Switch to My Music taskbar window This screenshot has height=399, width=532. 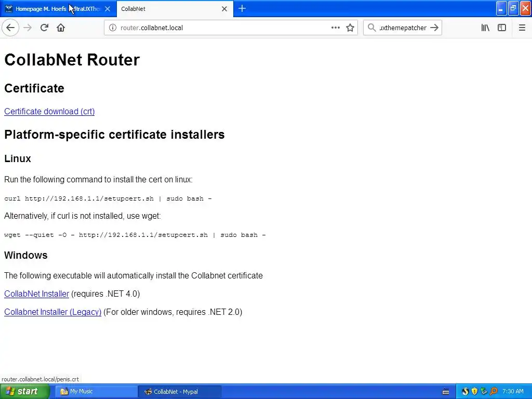96,392
